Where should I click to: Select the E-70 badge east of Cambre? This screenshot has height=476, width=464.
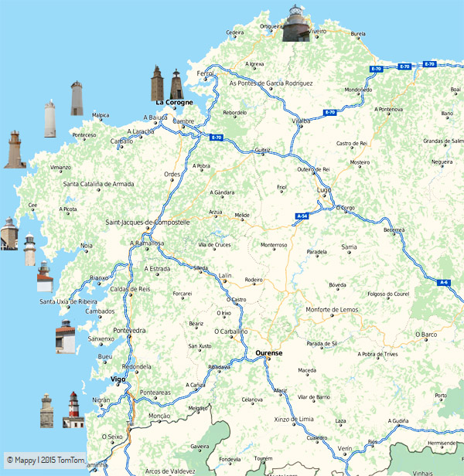point(217,138)
